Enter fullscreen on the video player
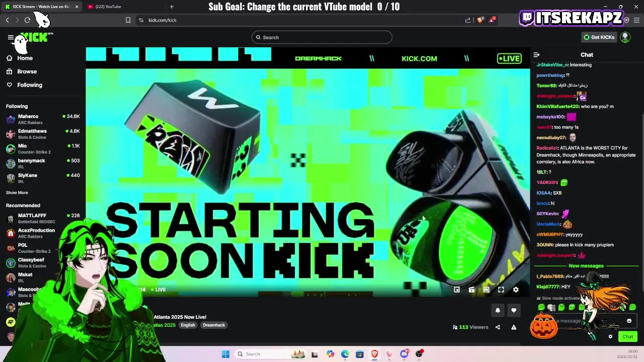Screen dimensions: 644x362 tap(501, 290)
